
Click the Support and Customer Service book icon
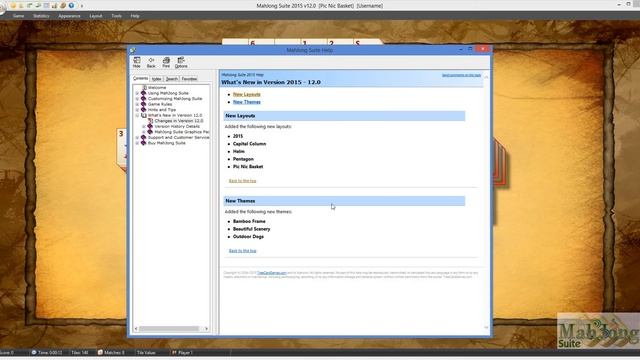pyautogui.click(x=144, y=138)
